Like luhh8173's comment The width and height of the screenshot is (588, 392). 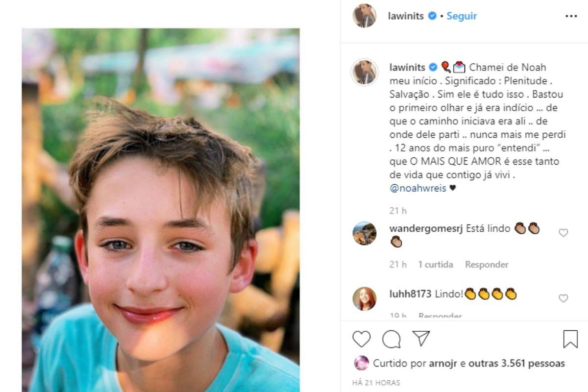tap(563, 298)
